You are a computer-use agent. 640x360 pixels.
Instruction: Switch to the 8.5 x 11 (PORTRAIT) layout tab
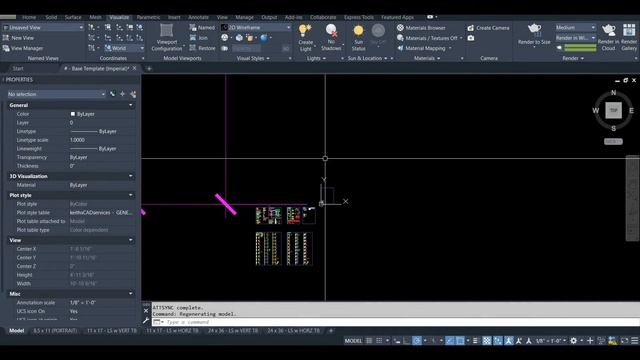click(x=55, y=331)
